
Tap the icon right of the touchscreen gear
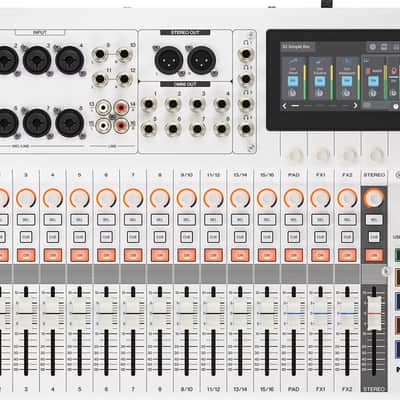[x=384, y=47]
